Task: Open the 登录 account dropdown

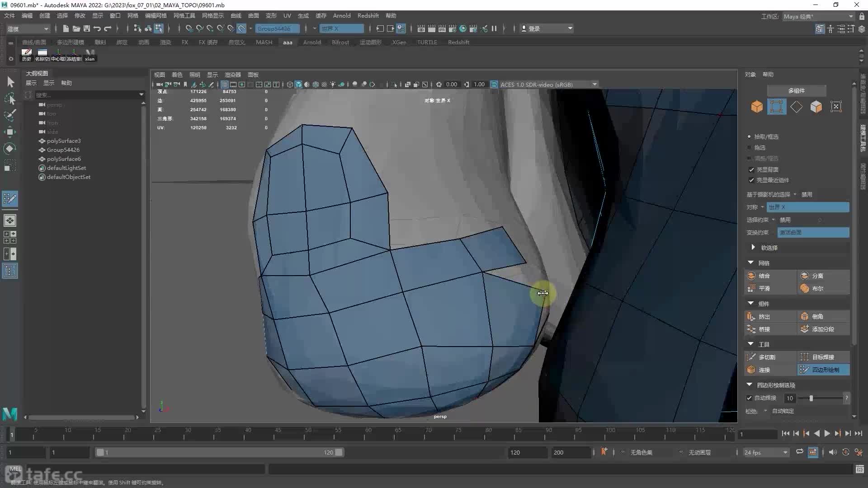Action: coord(546,28)
